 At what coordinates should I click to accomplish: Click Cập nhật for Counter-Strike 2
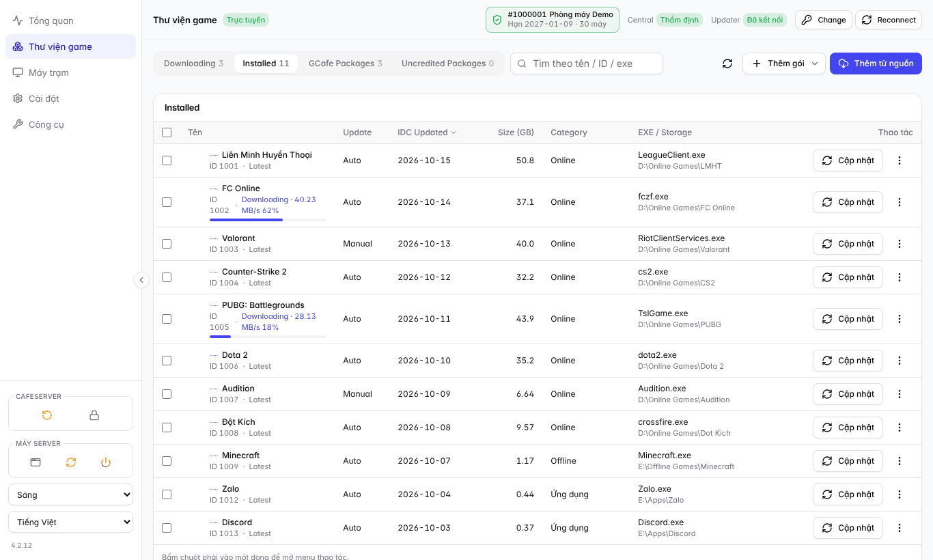coord(848,277)
